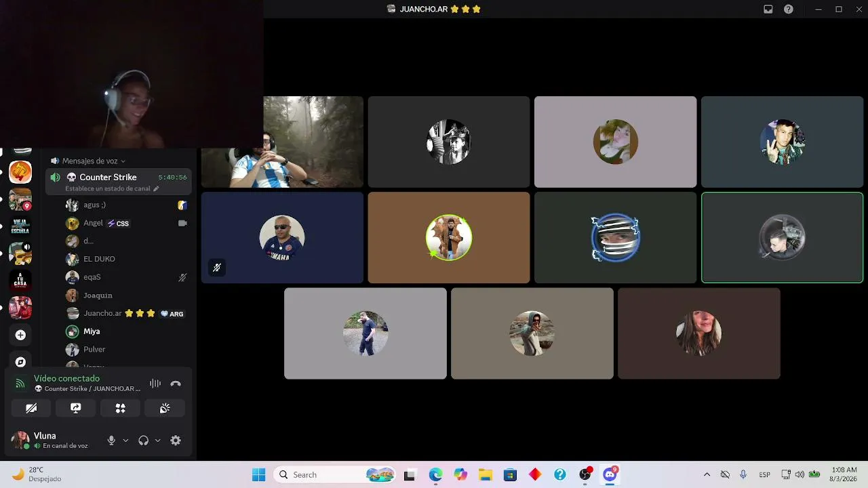
Task: Open the orange logo server icon
Action: pos(20,172)
